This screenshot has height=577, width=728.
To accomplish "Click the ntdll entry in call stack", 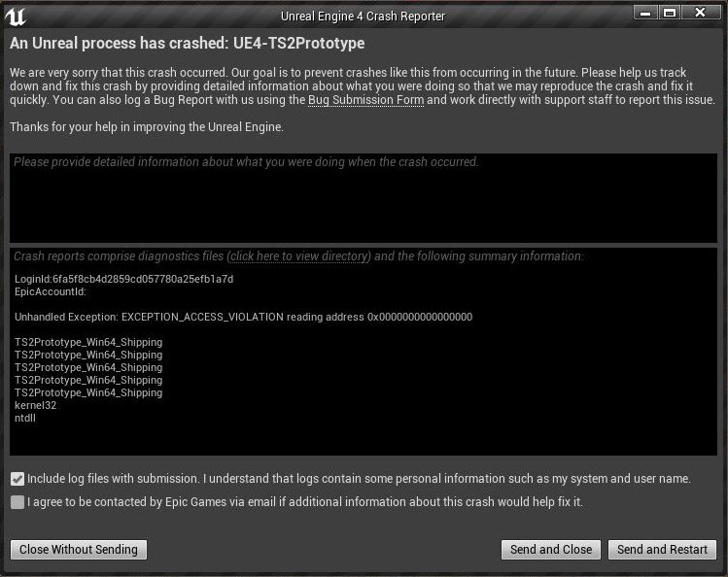I will [x=24, y=418].
